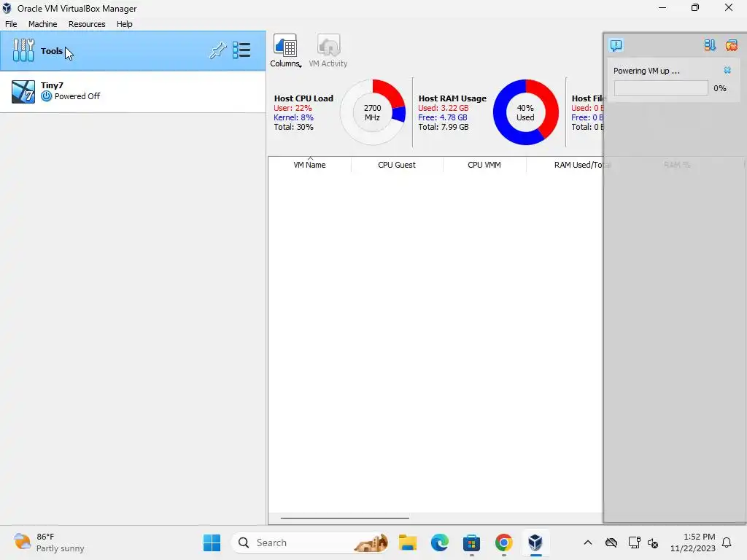747x560 pixels.
Task: Click the 'Used: 3.22 GB' text
Action: (x=443, y=108)
